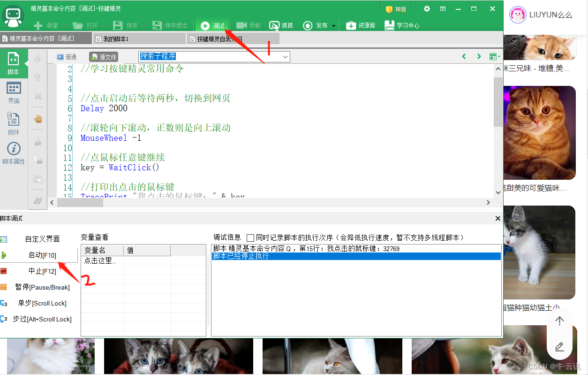Select the 第15行：我点击的鼠标键：32769 log line
588x375 pixels.
pos(356,249)
